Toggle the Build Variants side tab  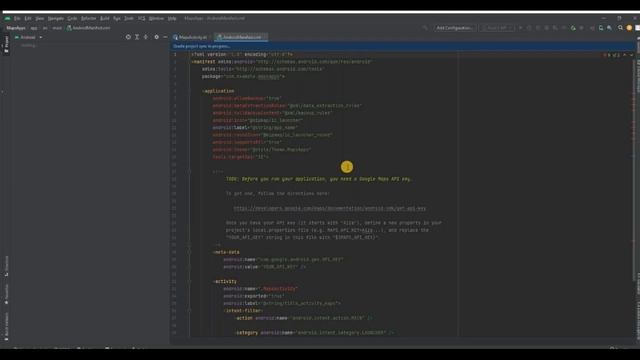point(6,327)
